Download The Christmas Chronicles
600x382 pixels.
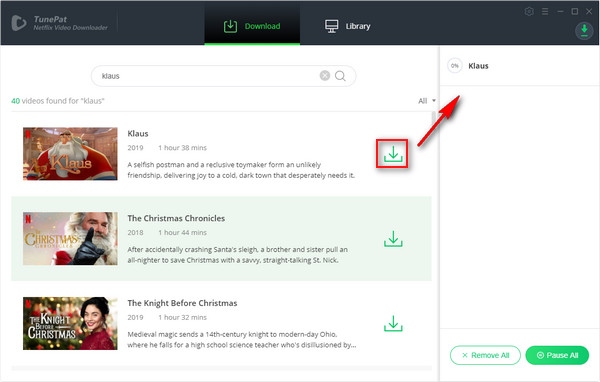pyautogui.click(x=393, y=239)
